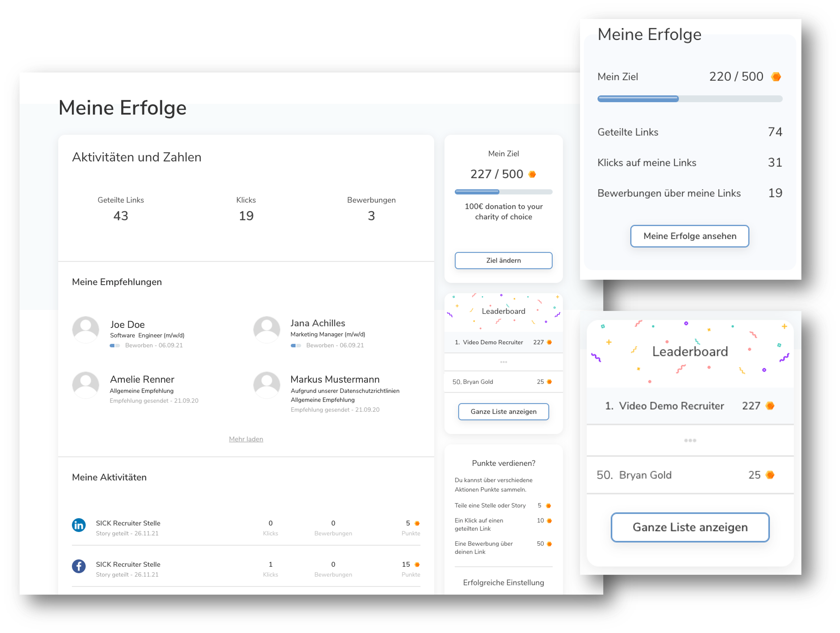The height and width of the screenshot is (633, 840).
Task: Click Jana Achilles' profile avatar
Action: click(267, 329)
